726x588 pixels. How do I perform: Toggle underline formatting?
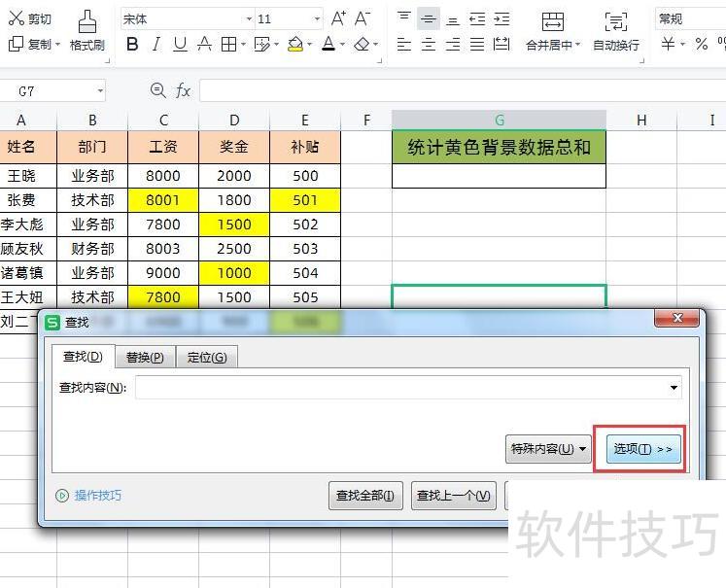point(180,45)
